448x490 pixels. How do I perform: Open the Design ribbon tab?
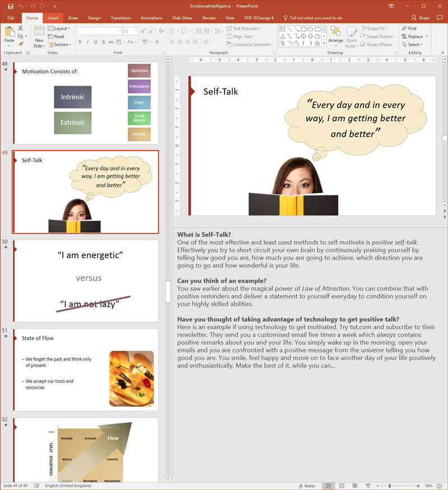[94, 18]
